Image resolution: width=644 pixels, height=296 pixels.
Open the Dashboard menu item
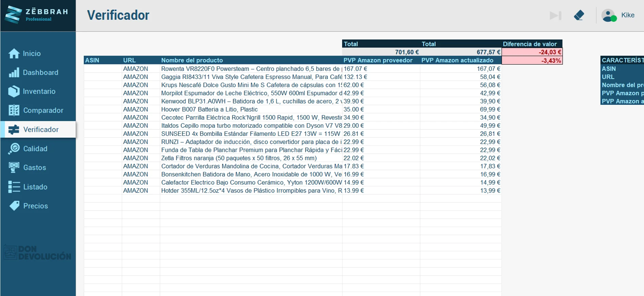[x=41, y=73]
